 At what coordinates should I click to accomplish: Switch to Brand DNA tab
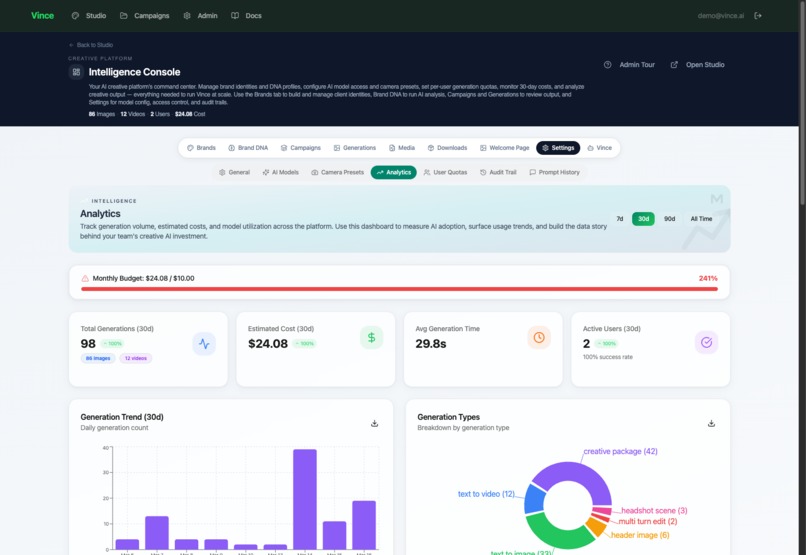(x=248, y=148)
